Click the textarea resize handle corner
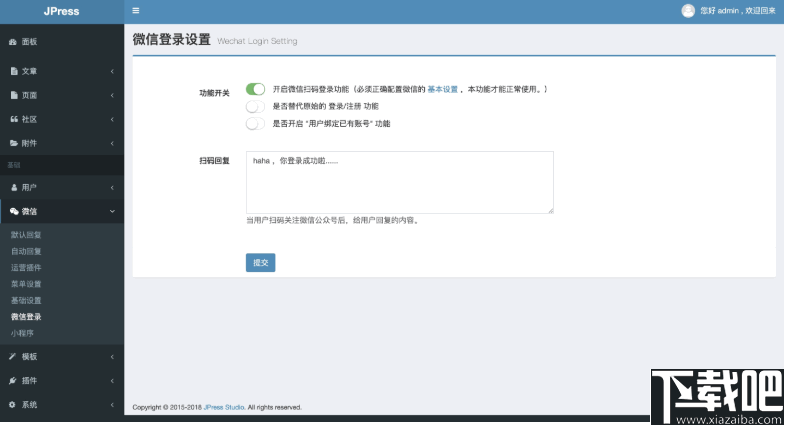 click(550, 210)
